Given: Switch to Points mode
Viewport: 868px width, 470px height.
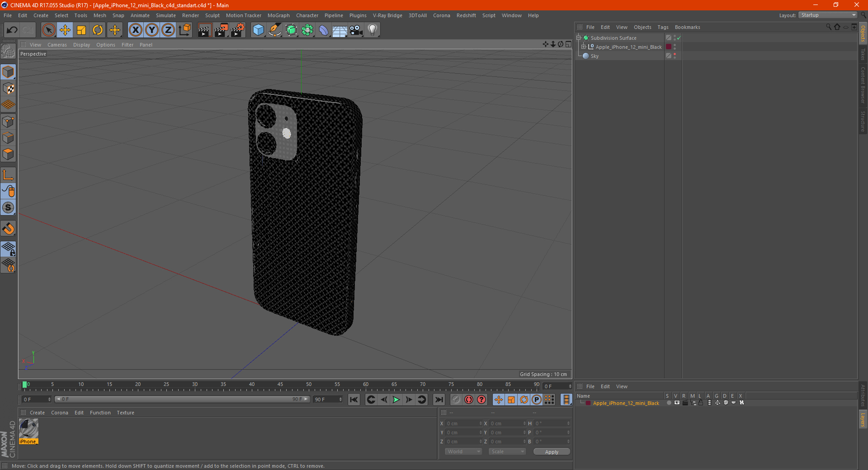Looking at the screenshot, I should [8, 122].
